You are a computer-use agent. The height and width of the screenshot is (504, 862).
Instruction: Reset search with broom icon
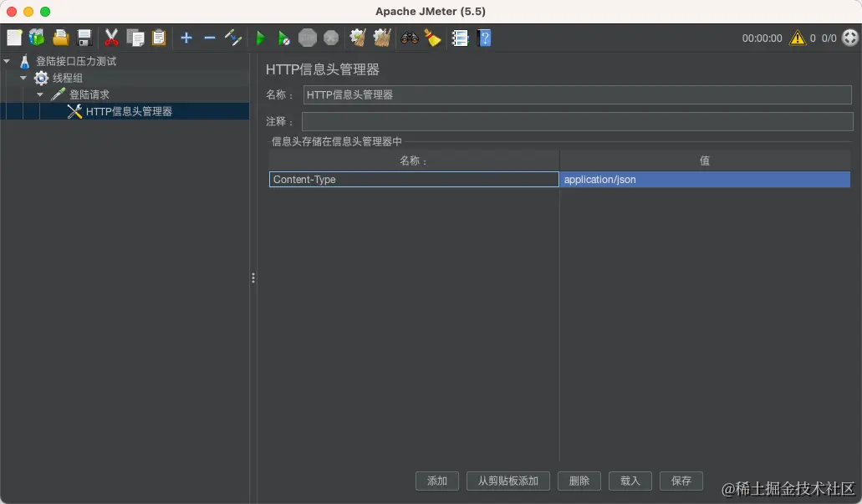tap(432, 38)
